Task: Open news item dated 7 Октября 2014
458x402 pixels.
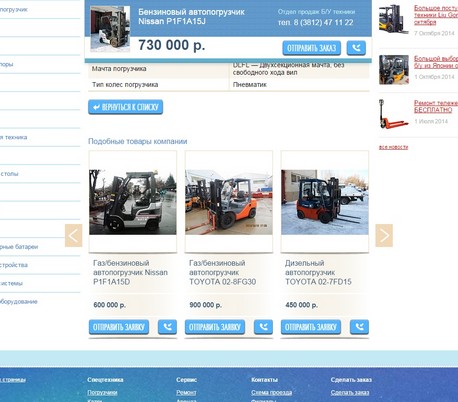Action: [436, 15]
